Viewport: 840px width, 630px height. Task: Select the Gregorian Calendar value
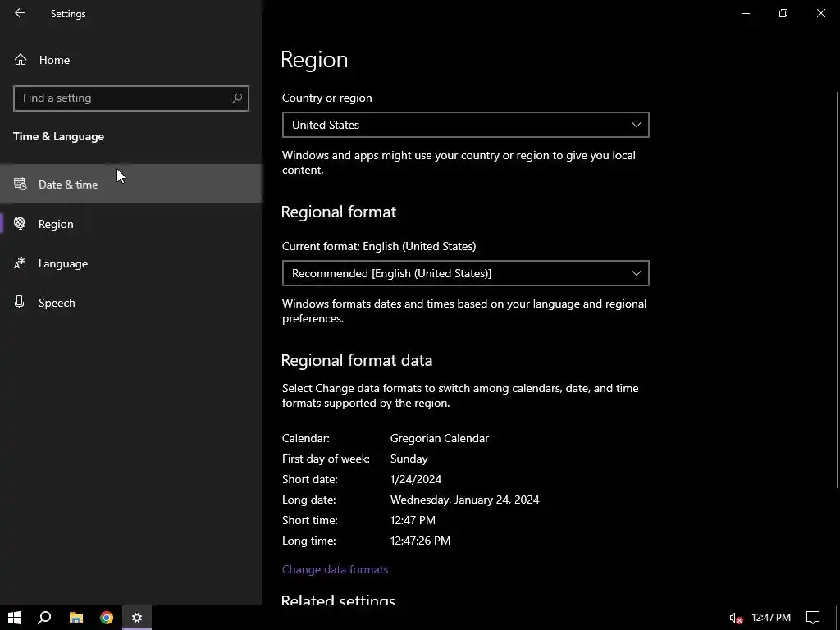pos(440,438)
